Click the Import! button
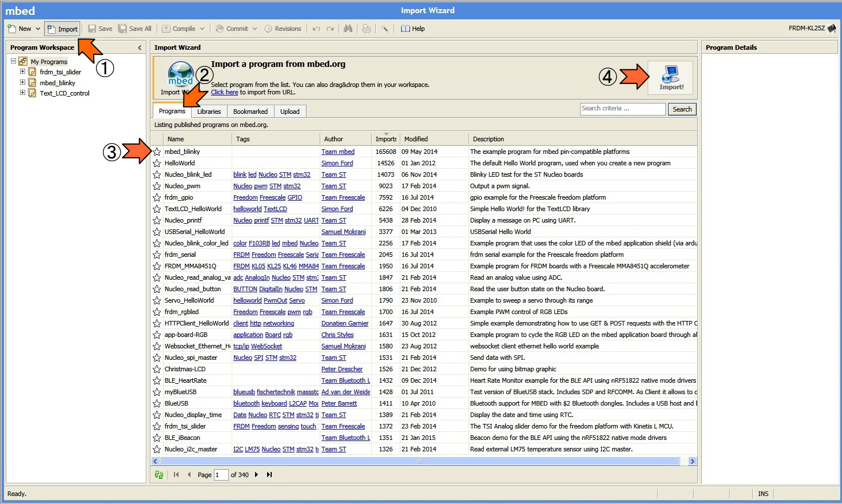Viewport: 842px width, 504px height. [670, 78]
